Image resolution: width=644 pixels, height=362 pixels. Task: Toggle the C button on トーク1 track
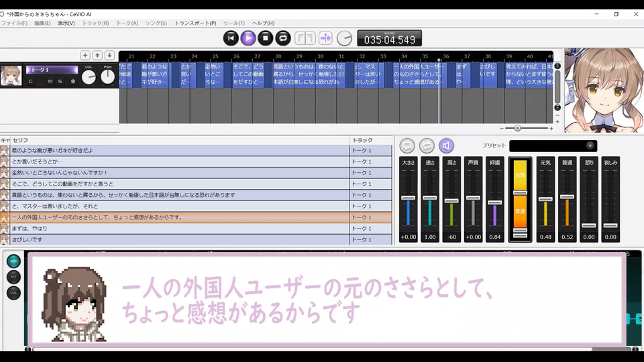[31, 81]
